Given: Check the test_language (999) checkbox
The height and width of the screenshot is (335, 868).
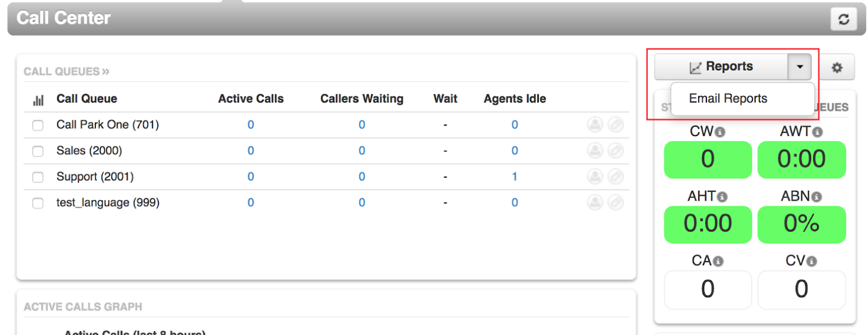Looking at the screenshot, I should pos(37,203).
